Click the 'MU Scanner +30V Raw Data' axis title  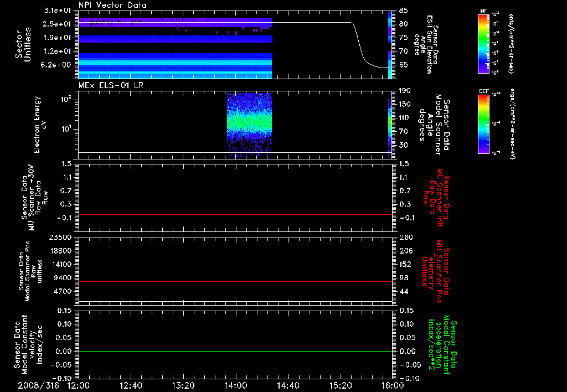(x=34, y=198)
